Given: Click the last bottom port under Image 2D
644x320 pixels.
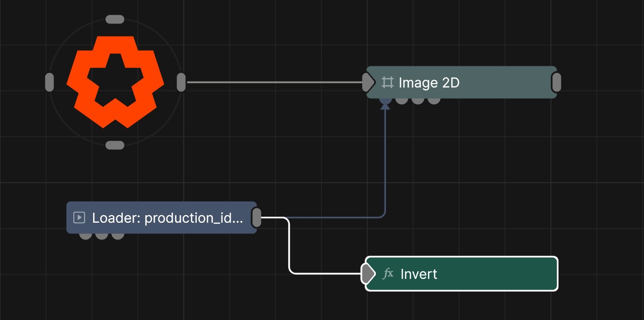Looking at the screenshot, I should 434,101.
